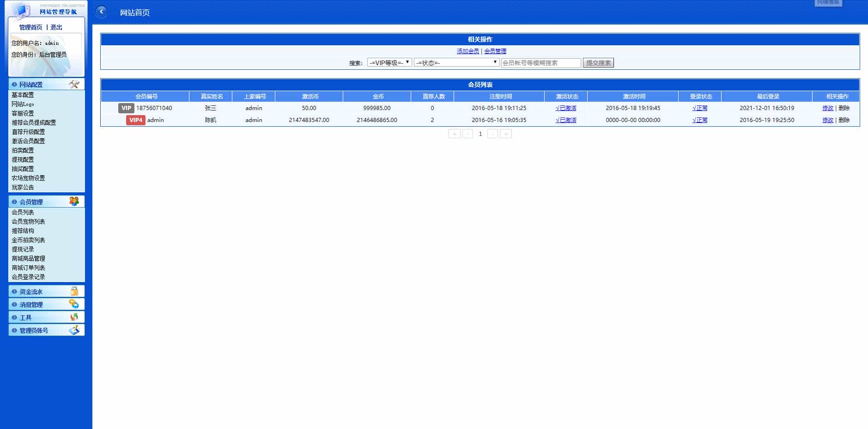Open the 添加会员 link
The width and height of the screenshot is (868, 429).
click(x=468, y=51)
